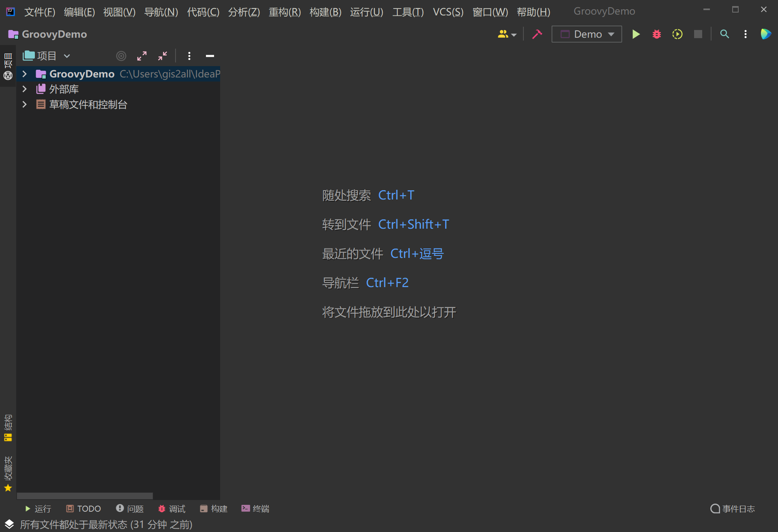Click the 导航栏 Ctrl+F2 hint text
This screenshot has height=532, width=778.
[365, 283]
